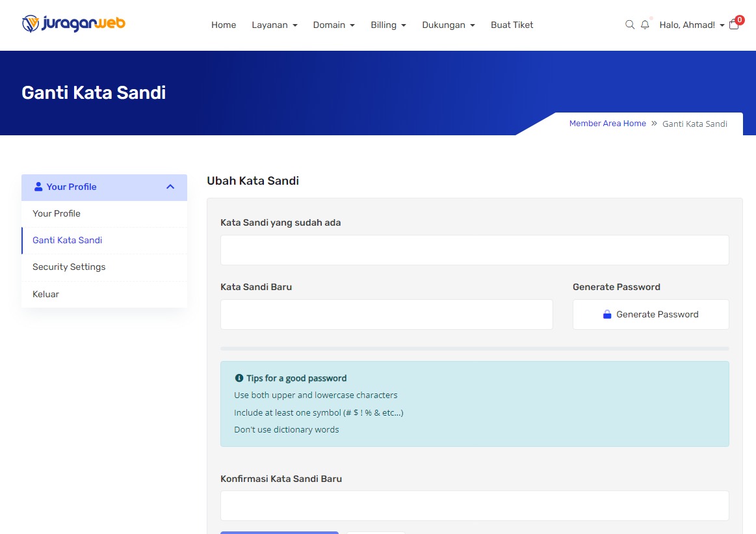
Task: Open the shopping cart icon
Action: [734, 25]
